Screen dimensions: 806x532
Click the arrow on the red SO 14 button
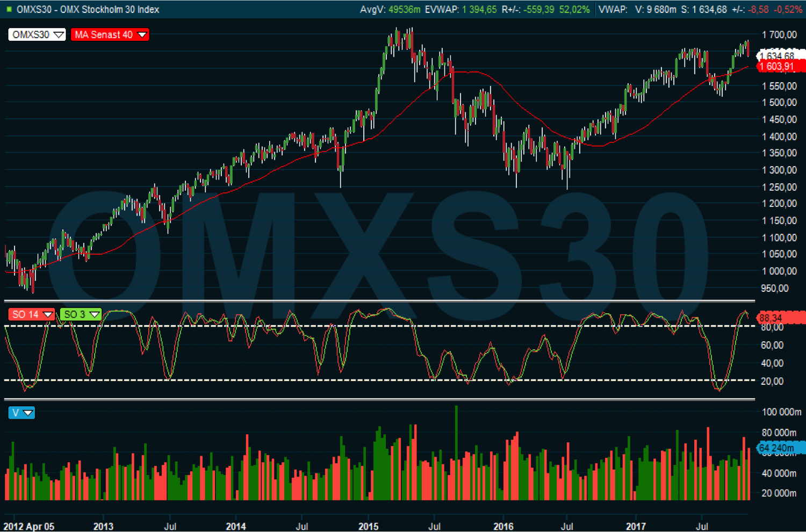(47, 315)
